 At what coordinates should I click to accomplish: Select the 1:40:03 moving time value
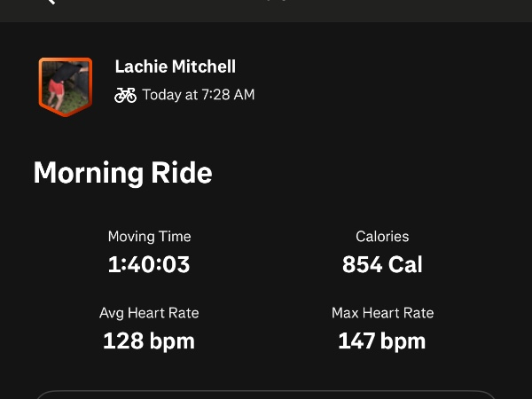pyautogui.click(x=149, y=264)
